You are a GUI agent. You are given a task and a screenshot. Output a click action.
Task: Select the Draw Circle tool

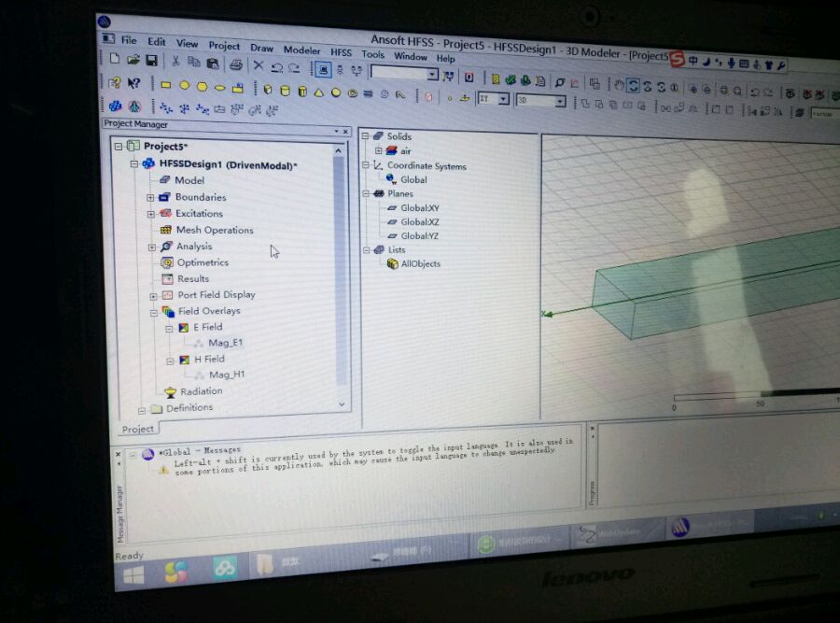184,85
